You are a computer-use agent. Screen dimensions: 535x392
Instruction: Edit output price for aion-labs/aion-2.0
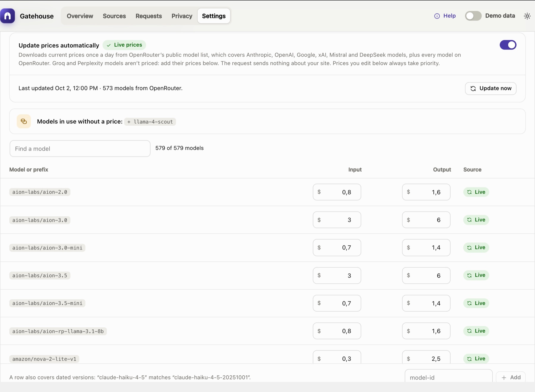pyautogui.click(x=426, y=192)
